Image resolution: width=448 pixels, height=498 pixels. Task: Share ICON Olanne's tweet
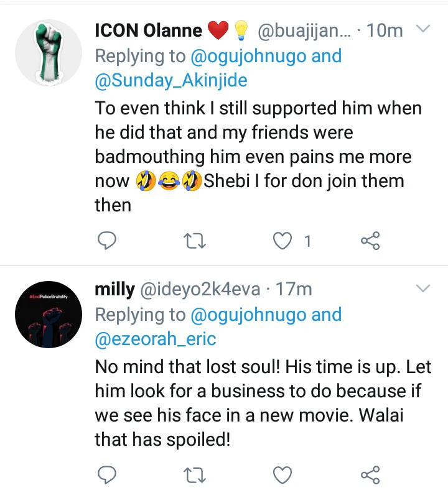370,241
